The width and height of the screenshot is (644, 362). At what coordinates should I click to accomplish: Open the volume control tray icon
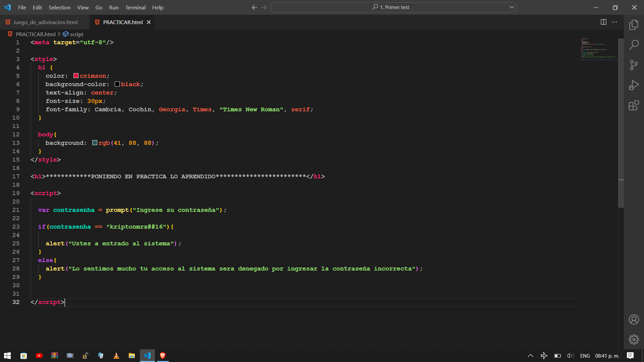click(571, 356)
